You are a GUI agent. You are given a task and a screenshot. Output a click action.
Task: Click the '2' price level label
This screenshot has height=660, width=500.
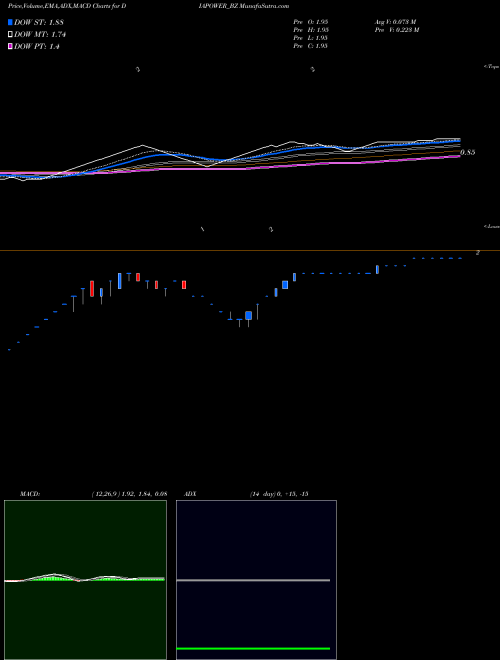[478, 253]
